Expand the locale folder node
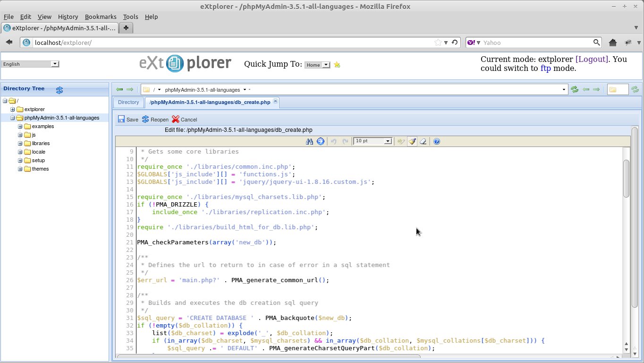Image resolution: width=644 pixels, height=363 pixels. point(20,152)
